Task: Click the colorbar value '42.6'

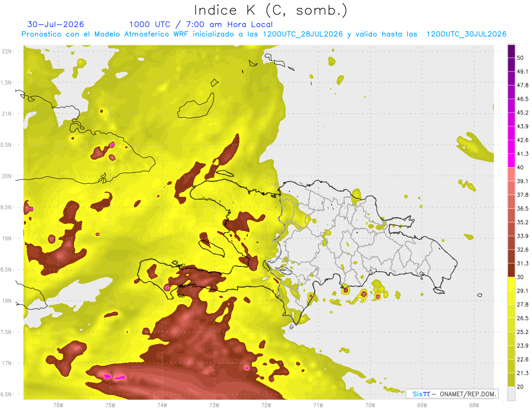Action: coord(523,140)
